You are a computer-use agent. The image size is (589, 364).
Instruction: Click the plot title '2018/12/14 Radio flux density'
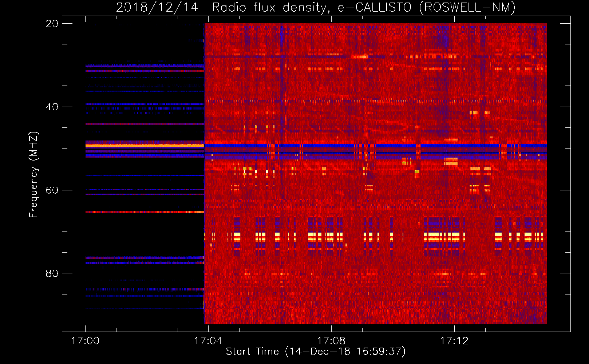click(x=316, y=7)
